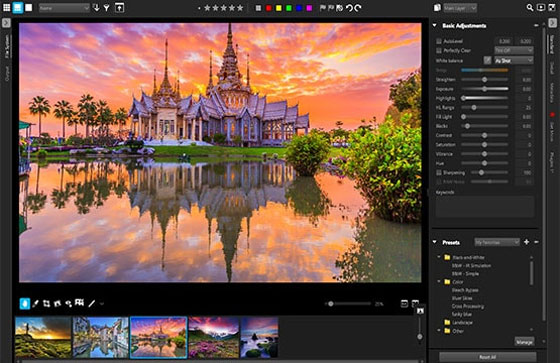Toggle the Perfectly Clear checkbox

(439, 50)
